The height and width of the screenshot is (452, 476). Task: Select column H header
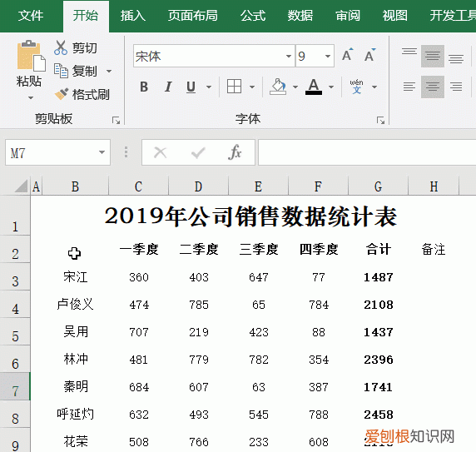tap(434, 186)
